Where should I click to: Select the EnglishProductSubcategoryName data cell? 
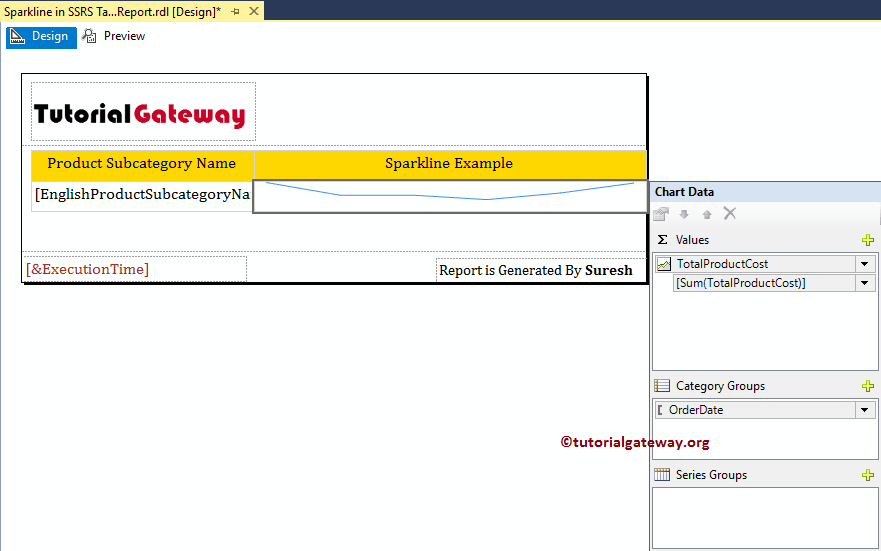coord(143,196)
